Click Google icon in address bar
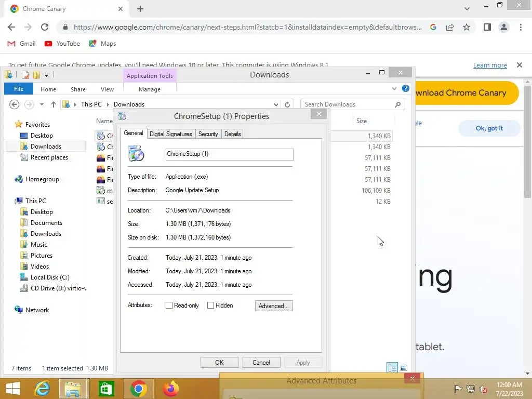Viewport: 532px width, 399px height. [x=433, y=27]
